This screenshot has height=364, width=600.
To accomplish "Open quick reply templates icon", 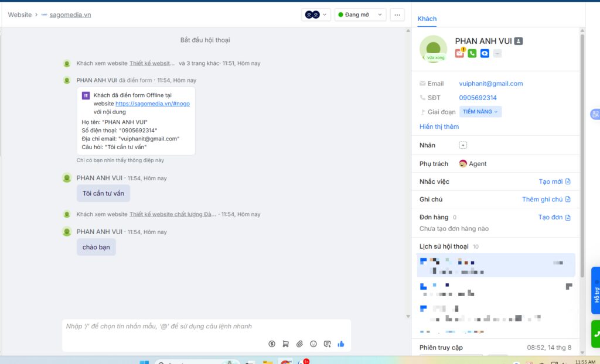I will click(328, 344).
